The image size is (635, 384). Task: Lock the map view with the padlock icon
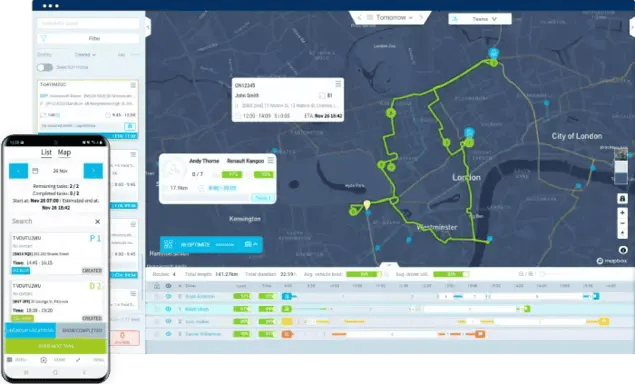click(622, 198)
